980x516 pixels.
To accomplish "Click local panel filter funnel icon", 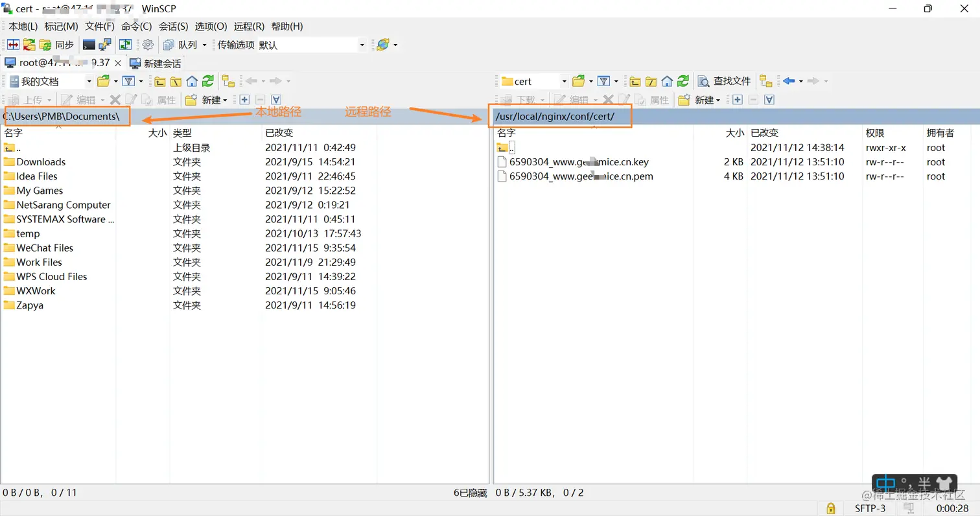I will [128, 81].
